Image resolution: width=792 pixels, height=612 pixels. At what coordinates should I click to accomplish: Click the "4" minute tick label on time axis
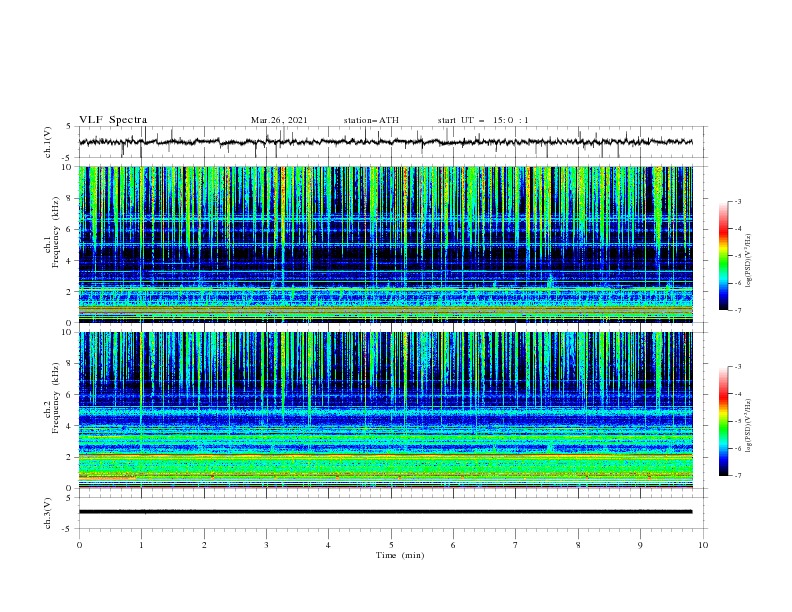click(329, 545)
